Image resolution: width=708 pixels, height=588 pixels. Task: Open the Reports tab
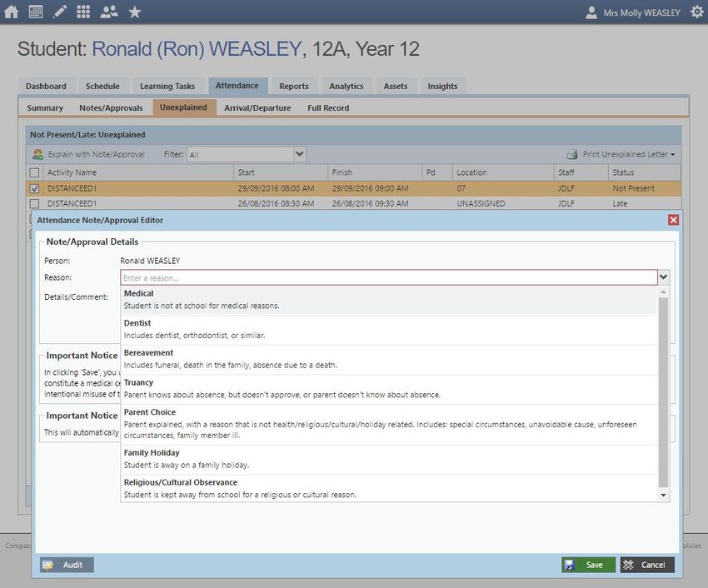294,87
